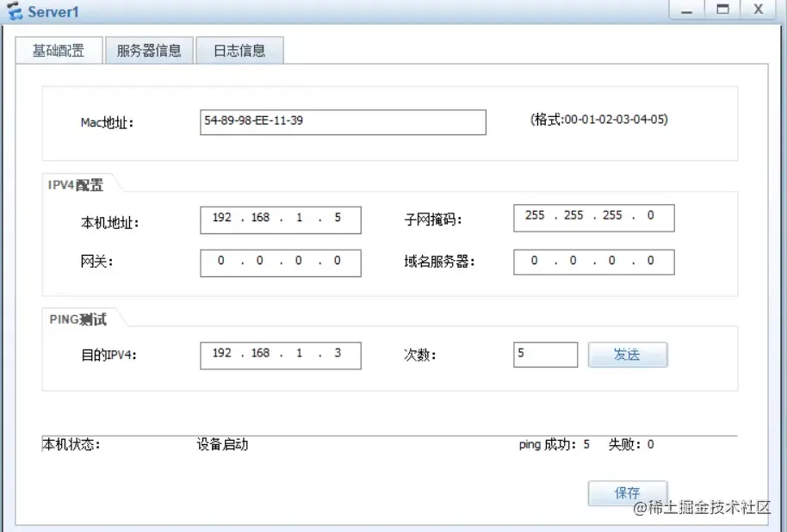This screenshot has width=787, height=532.
Task: Click the Mac地址: label
Action: click(x=107, y=122)
